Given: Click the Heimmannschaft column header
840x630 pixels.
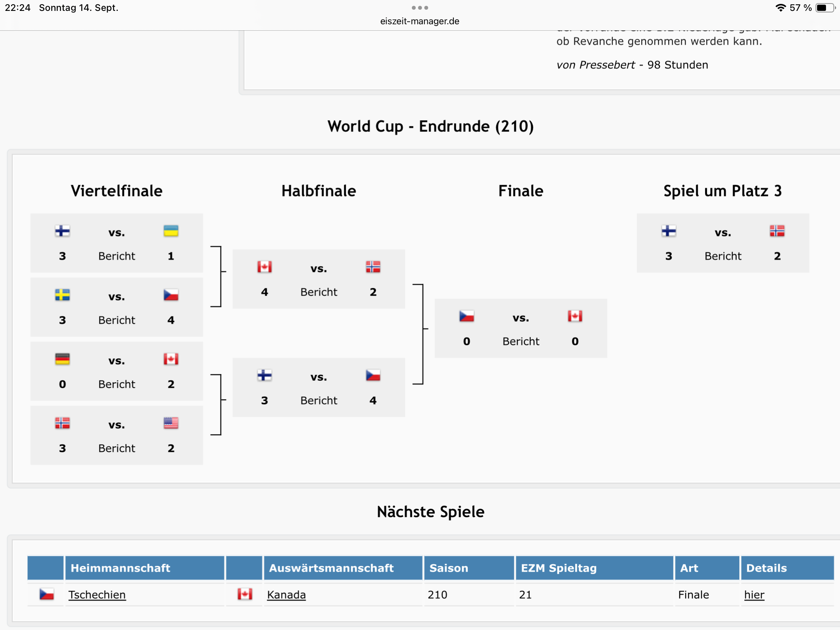Looking at the screenshot, I should 121,568.
